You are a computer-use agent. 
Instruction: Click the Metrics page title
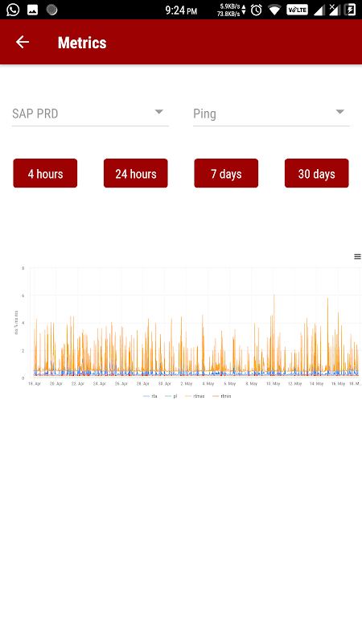[x=82, y=43]
